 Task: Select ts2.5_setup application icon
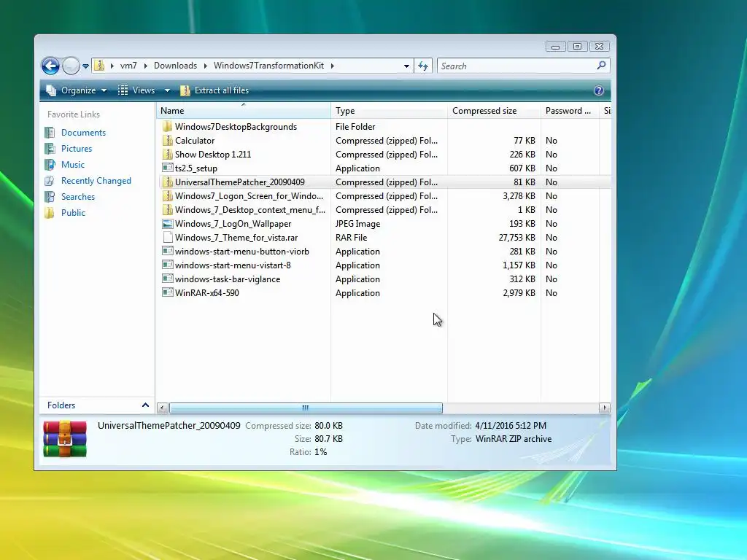click(x=167, y=168)
